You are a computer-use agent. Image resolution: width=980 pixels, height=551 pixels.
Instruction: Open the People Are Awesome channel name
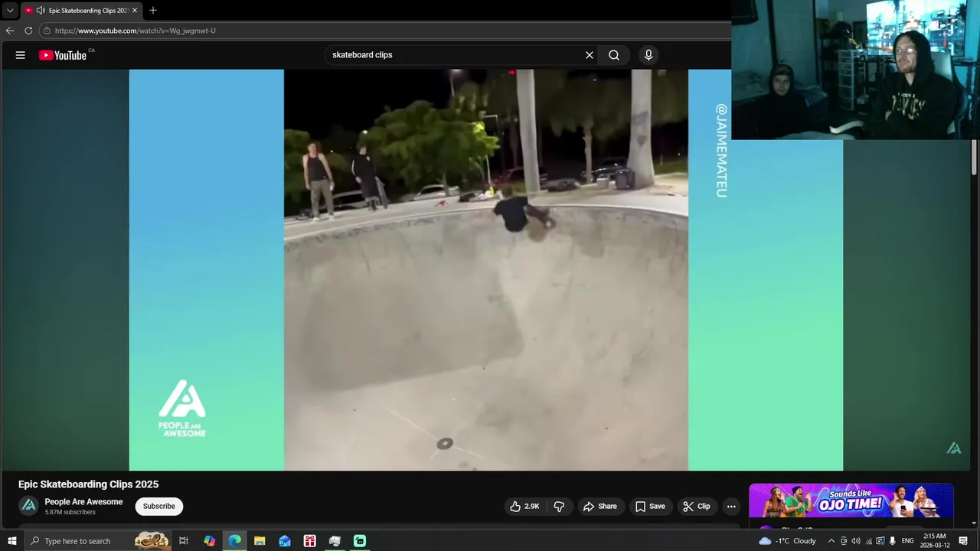[x=83, y=502]
